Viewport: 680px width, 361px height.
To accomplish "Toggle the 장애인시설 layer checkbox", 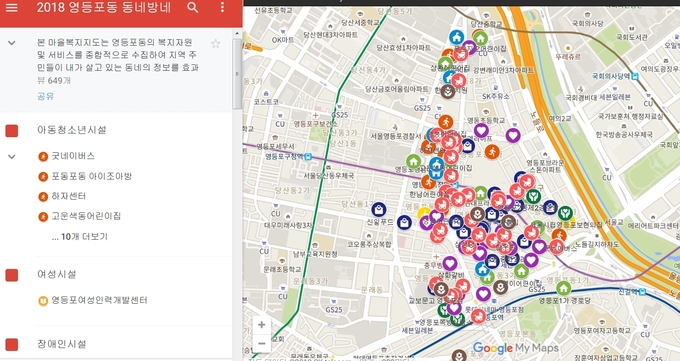I will click(12, 345).
